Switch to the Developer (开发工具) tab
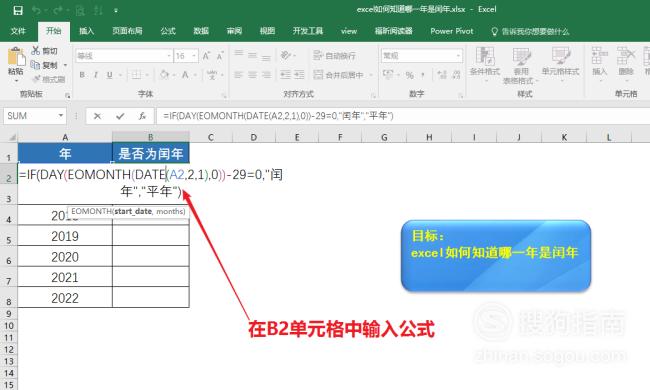 [x=308, y=31]
